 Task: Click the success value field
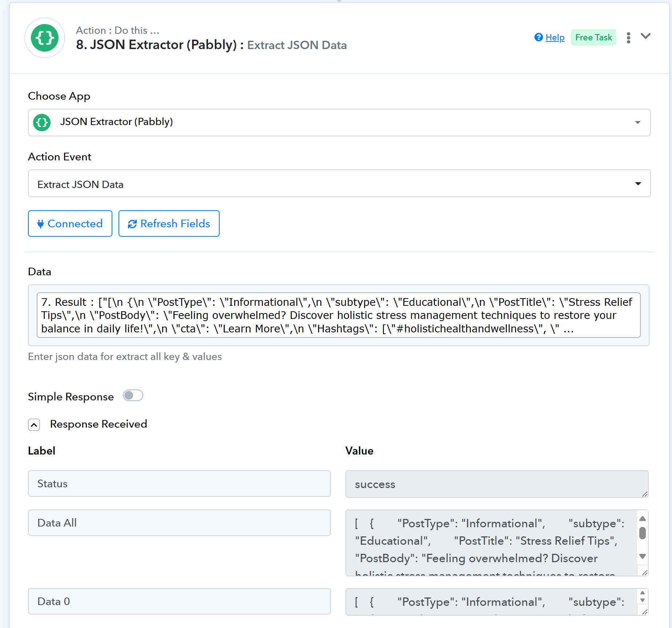497,484
